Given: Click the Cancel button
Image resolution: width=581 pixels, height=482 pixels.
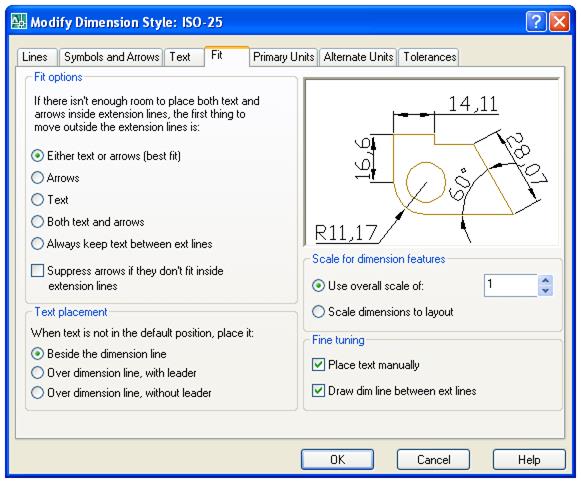Looking at the screenshot, I should pyautogui.click(x=434, y=460).
